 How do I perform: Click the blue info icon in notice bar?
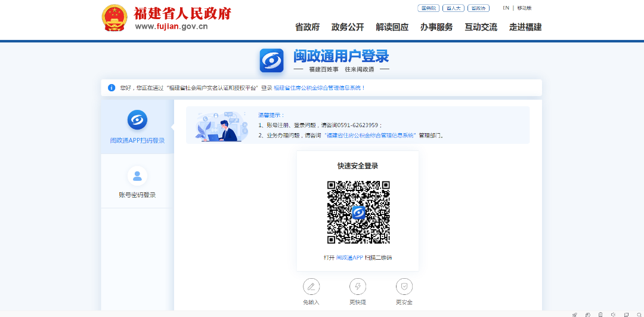112,88
